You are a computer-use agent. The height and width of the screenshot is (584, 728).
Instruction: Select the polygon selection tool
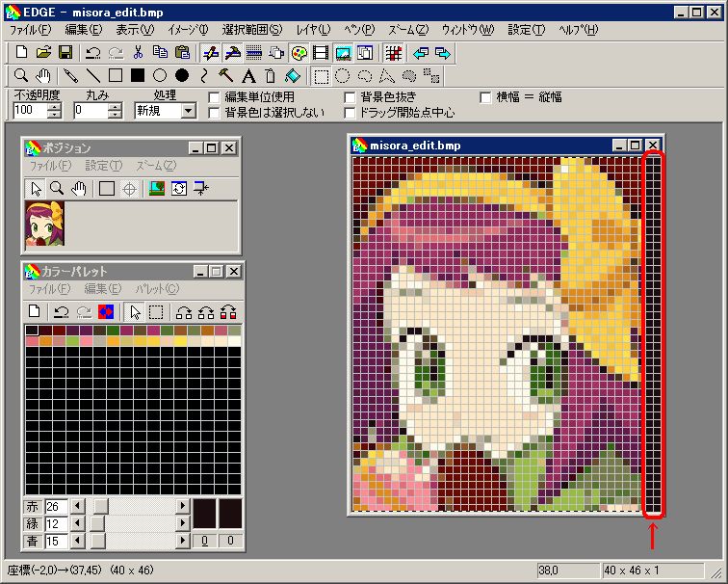click(x=387, y=75)
